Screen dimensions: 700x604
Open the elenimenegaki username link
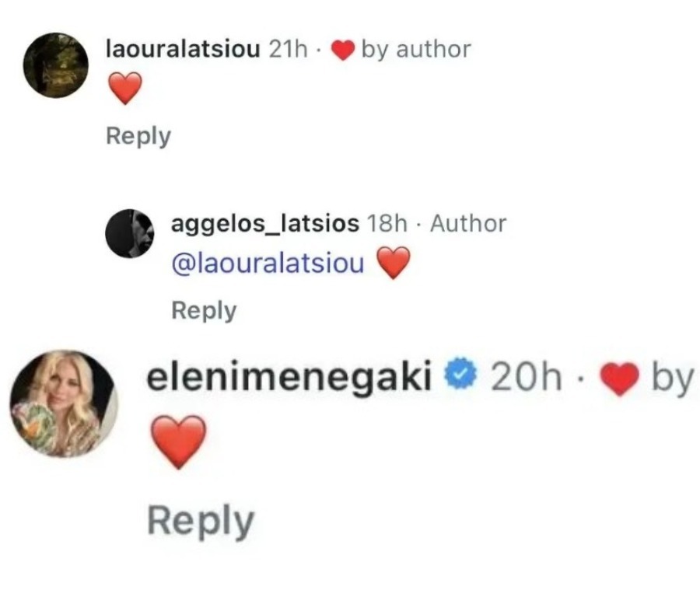click(289, 377)
